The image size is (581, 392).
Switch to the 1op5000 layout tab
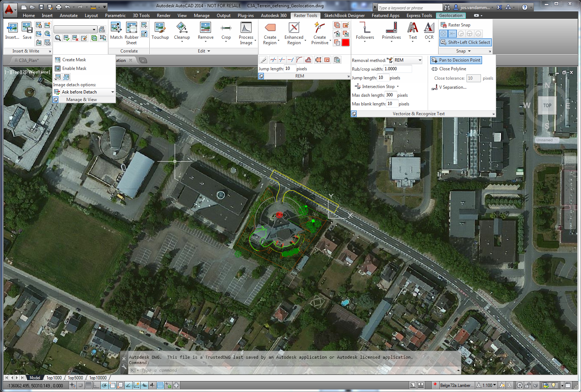[x=75, y=378]
